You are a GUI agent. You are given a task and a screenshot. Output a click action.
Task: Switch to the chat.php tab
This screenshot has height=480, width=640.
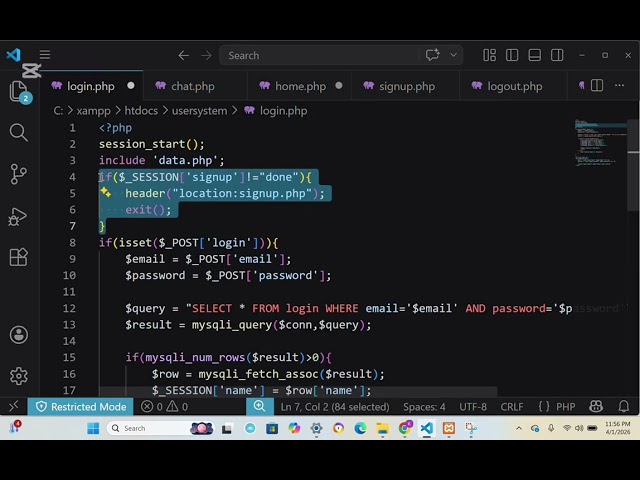[193, 86]
